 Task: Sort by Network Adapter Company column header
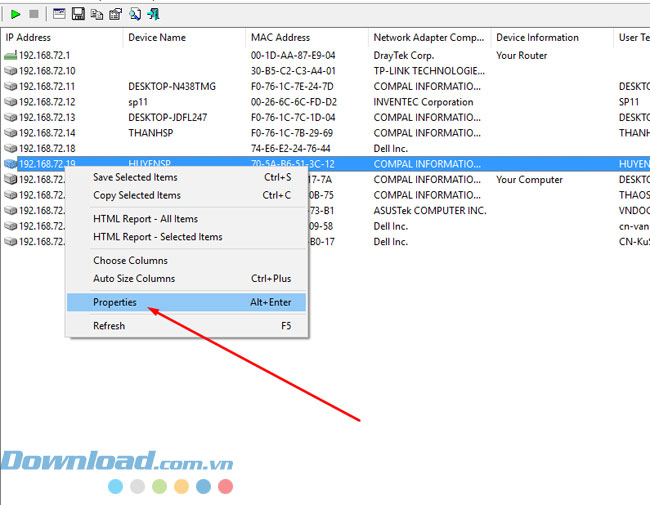coord(430,38)
